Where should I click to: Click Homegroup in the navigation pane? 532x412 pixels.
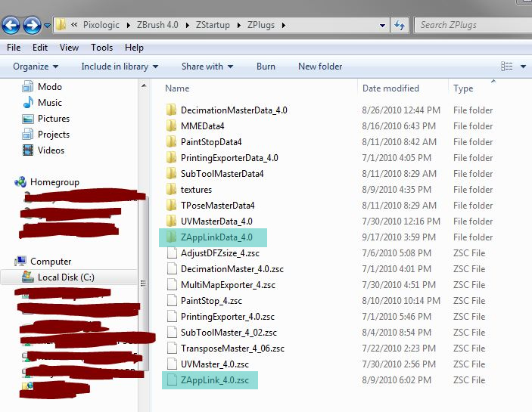(x=47, y=182)
